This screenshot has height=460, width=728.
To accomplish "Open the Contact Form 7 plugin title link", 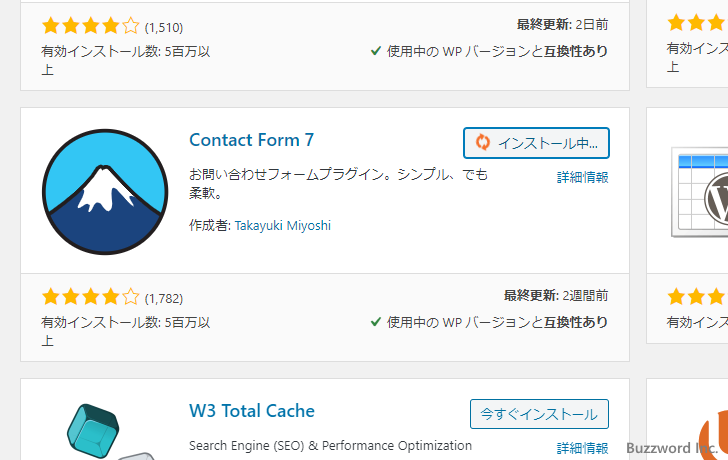I will [x=251, y=140].
